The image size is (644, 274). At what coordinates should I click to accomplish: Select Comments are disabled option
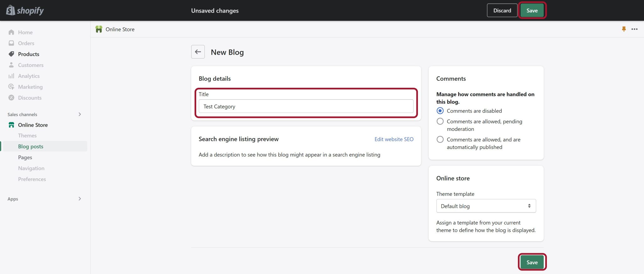[440, 111]
